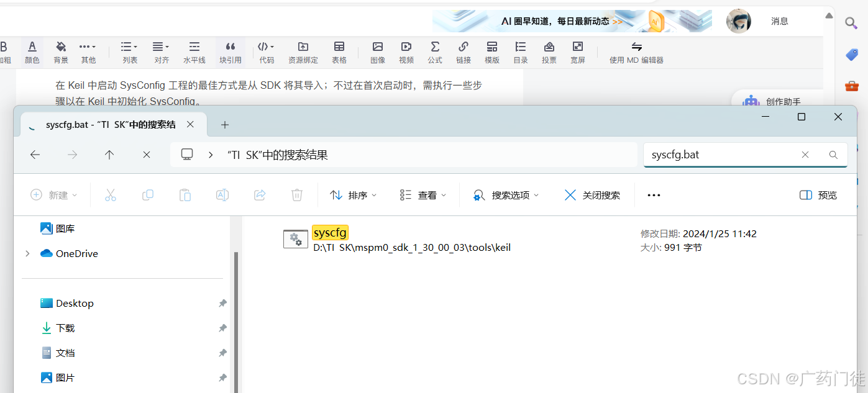Open 下载 (Downloads) in quick access
Screen dimensions: 868x393
tap(58, 328)
